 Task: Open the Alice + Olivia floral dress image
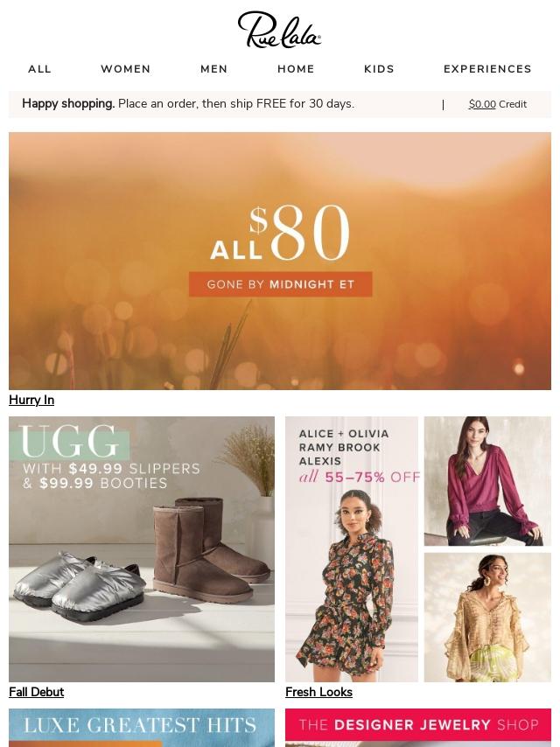pos(352,548)
